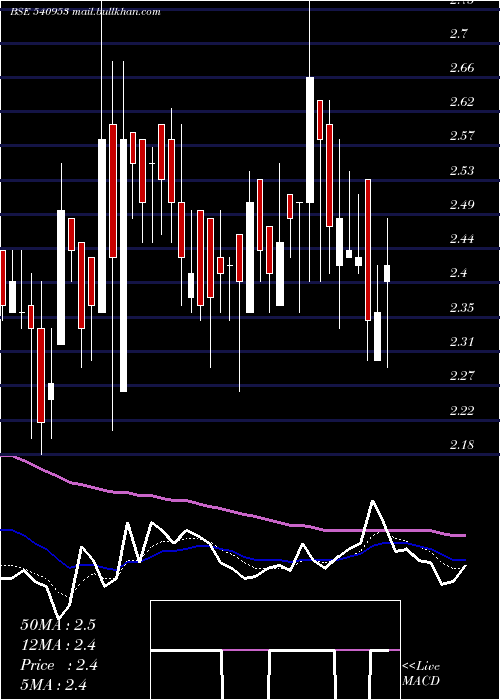Click the 12MA : 2.4 readout
Screen dimensions: 500x700
coord(58,645)
